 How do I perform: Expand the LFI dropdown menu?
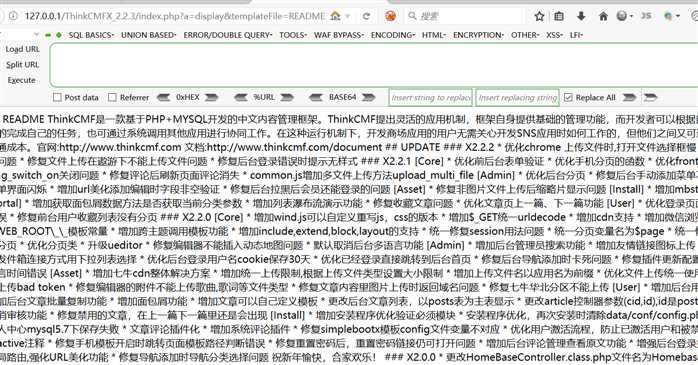tap(576, 35)
